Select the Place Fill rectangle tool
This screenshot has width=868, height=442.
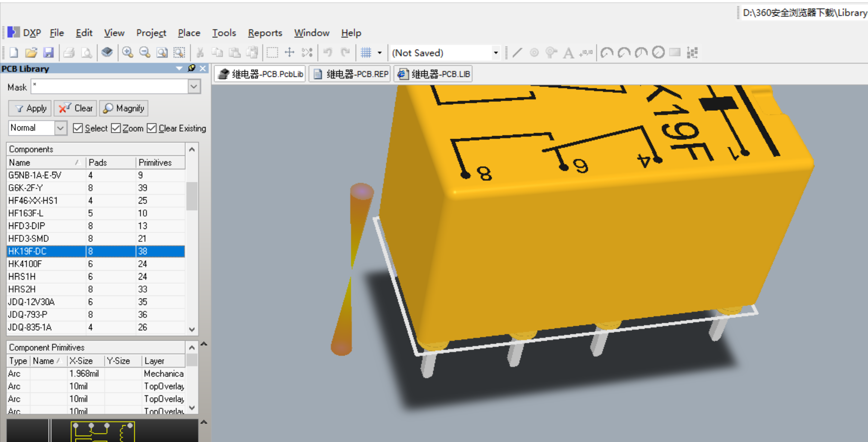click(675, 52)
